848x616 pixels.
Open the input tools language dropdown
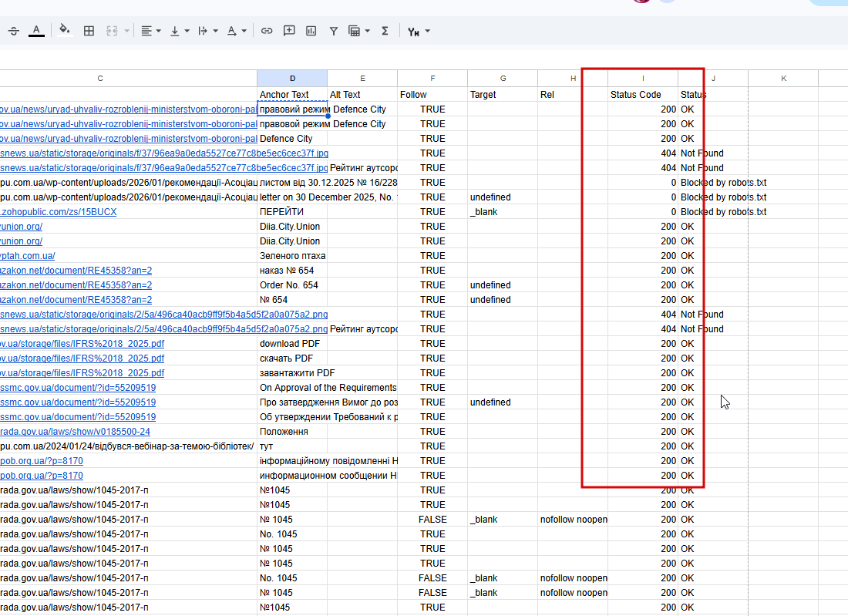(419, 32)
